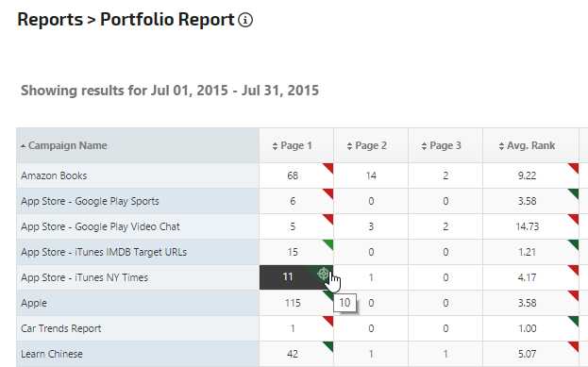Click red flag in Car Trends Report Page 1
The width and height of the screenshot is (588, 367).
coord(328,321)
